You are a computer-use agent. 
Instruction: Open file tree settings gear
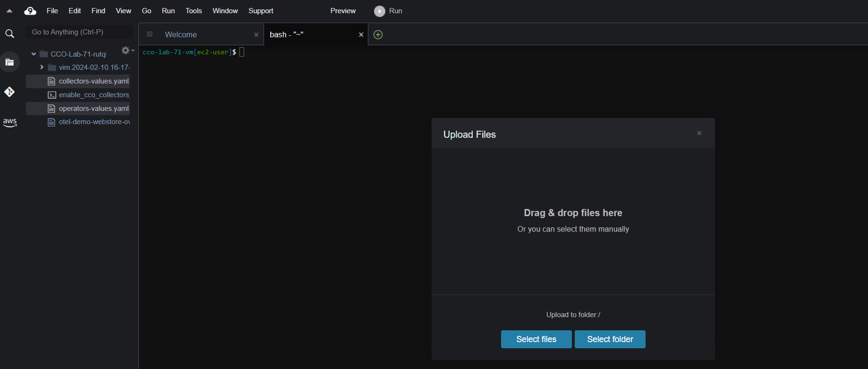click(127, 50)
